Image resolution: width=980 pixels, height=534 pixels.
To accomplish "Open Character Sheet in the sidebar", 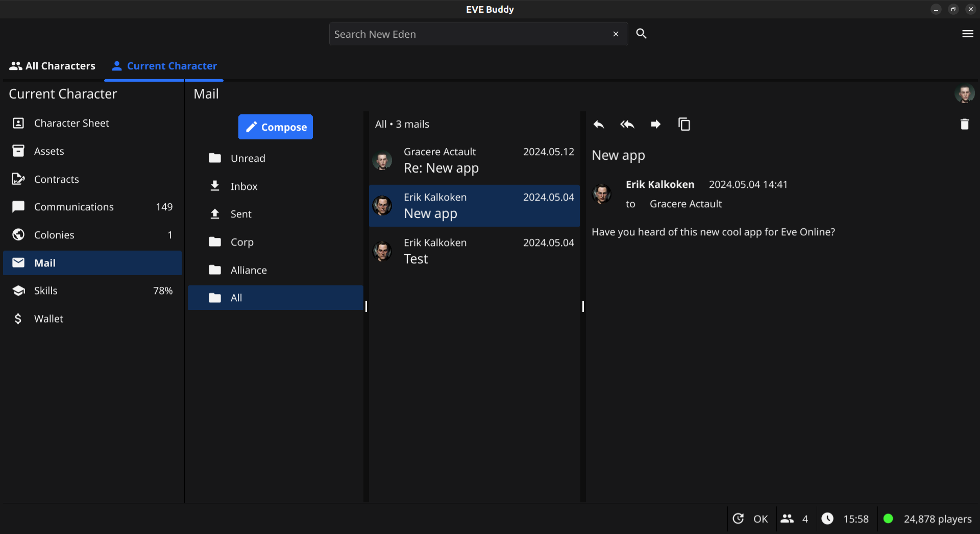I will tap(92, 123).
